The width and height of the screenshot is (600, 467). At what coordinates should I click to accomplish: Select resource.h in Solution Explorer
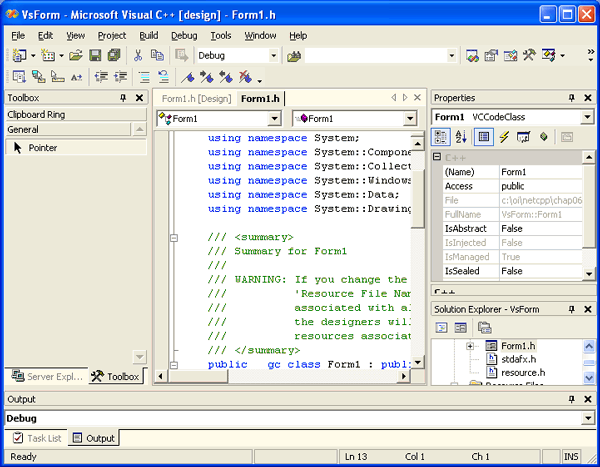[522, 372]
